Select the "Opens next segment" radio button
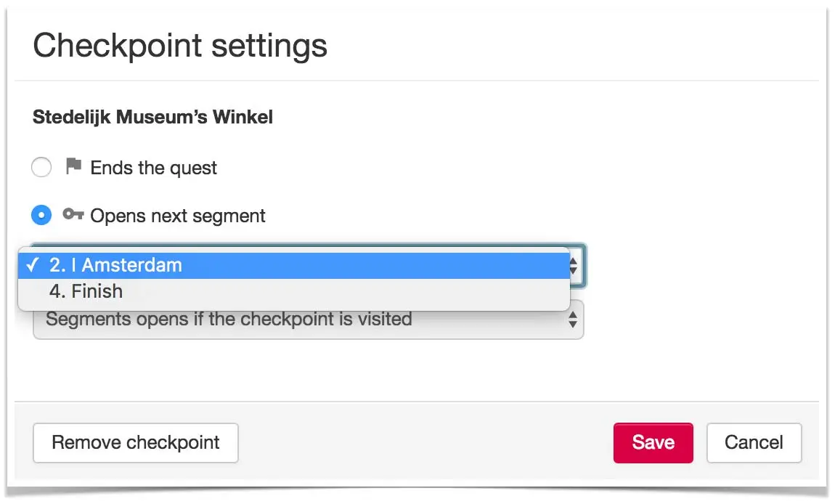 point(41,215)
